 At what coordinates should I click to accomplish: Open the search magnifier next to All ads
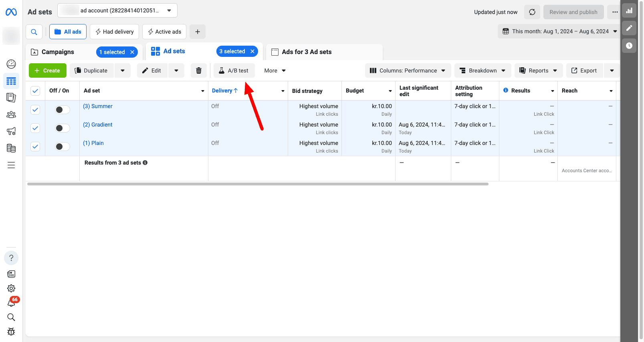(x=34, y=32)
